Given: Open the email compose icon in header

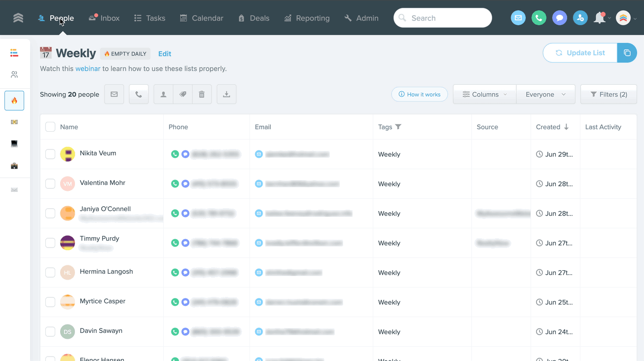Looking at the screenshot, I should pyautogui.click(x=518, y=18).
